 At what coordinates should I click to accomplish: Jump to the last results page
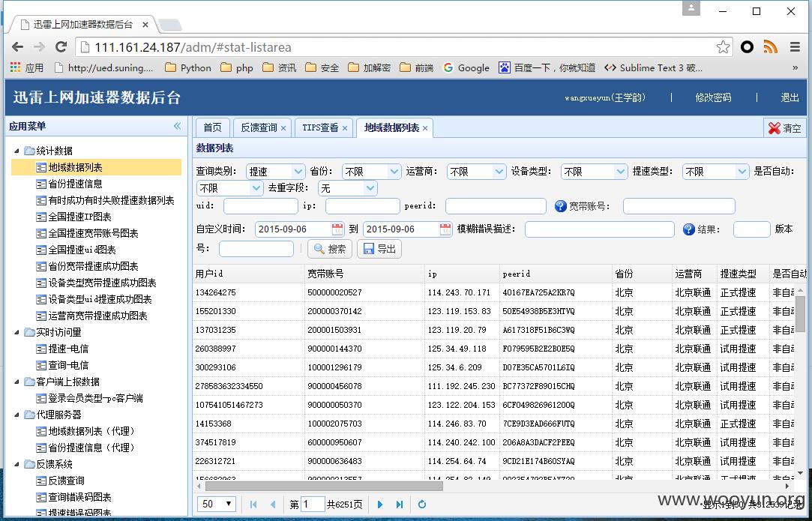pyautogui.click(x=400, y=504)
